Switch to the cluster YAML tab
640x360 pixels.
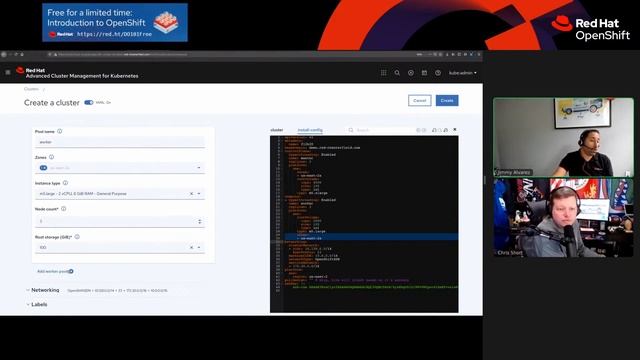277,130
